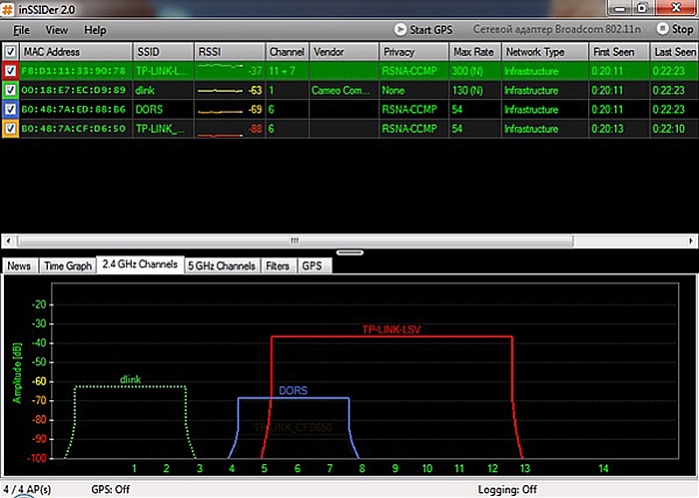Click the -69 RSSI value

(255, 109)
